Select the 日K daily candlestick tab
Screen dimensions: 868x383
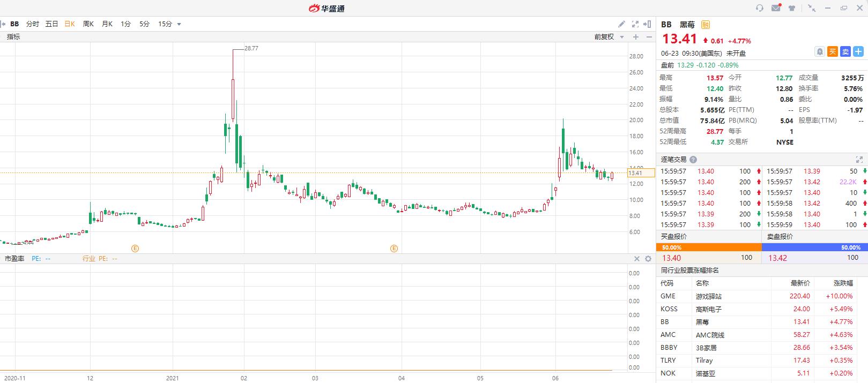pyautogui.click(x=70, y=24)
